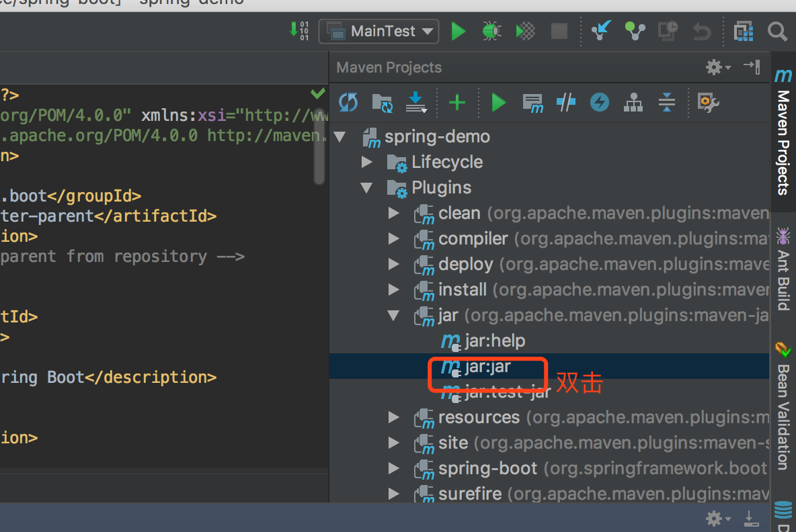
Task: Place cursor on the description line in editor
Action: 109,378
